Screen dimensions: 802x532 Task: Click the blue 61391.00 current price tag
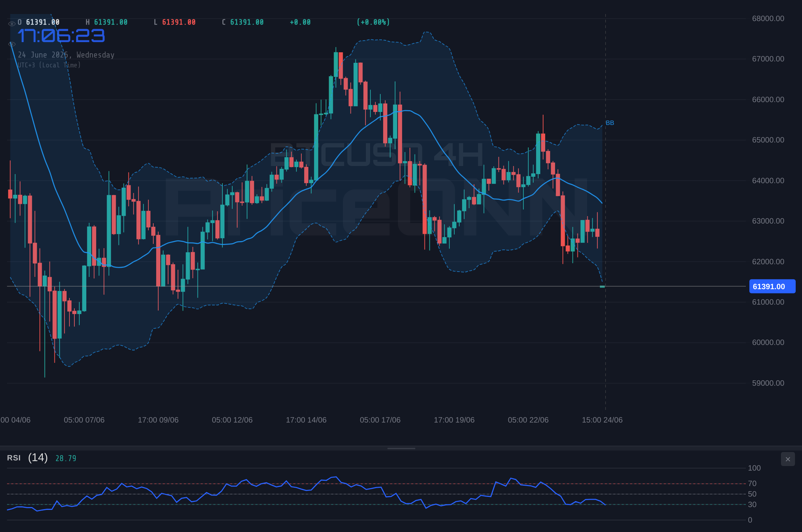pos(772,286)
